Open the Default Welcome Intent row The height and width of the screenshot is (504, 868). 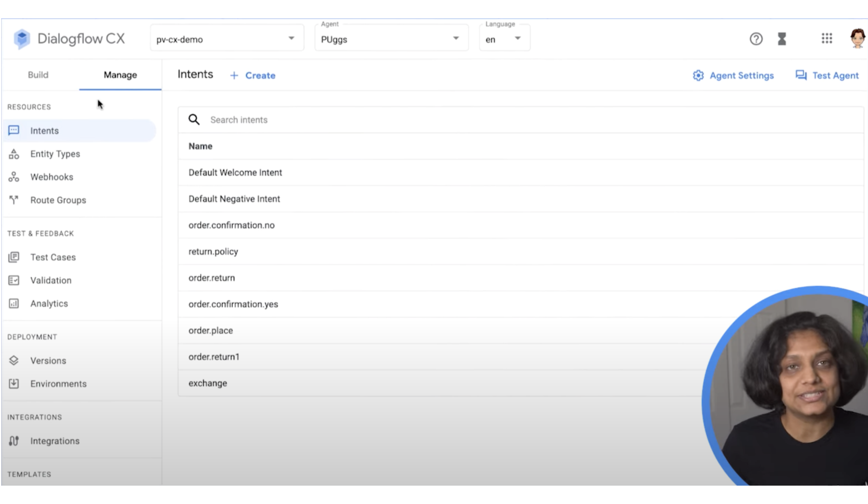pos(521,172)
